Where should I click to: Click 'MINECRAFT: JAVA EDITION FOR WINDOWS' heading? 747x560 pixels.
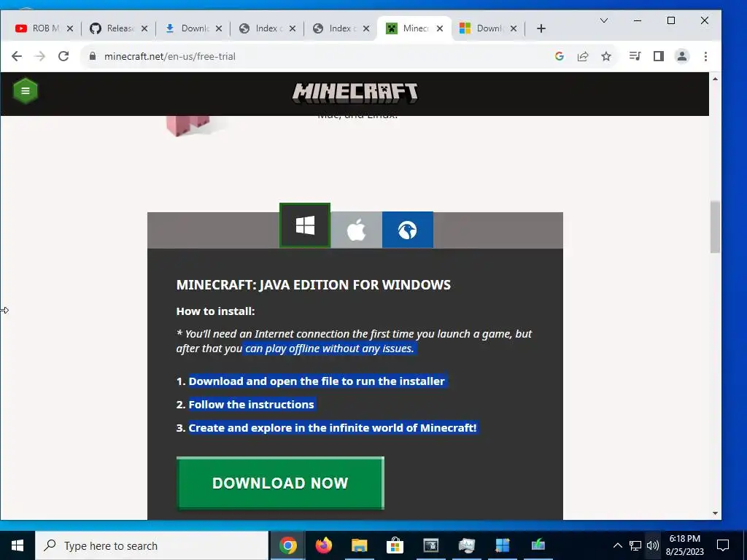(x=314, y=285)
